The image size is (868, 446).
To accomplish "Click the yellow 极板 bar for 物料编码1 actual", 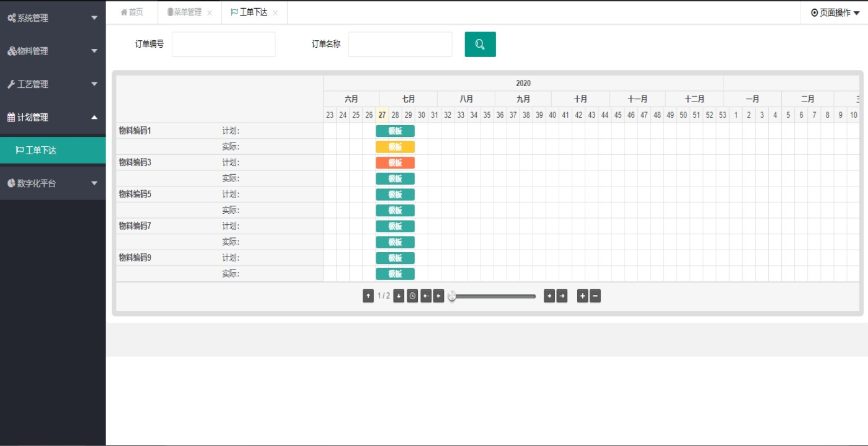I will [395, 147].
